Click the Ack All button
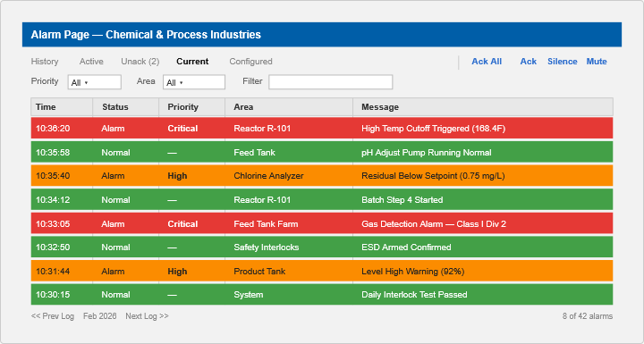 [487, 61]
